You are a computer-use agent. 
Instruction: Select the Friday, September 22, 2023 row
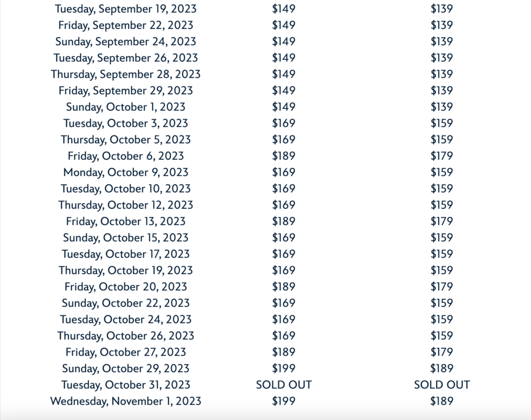(125, 25)
